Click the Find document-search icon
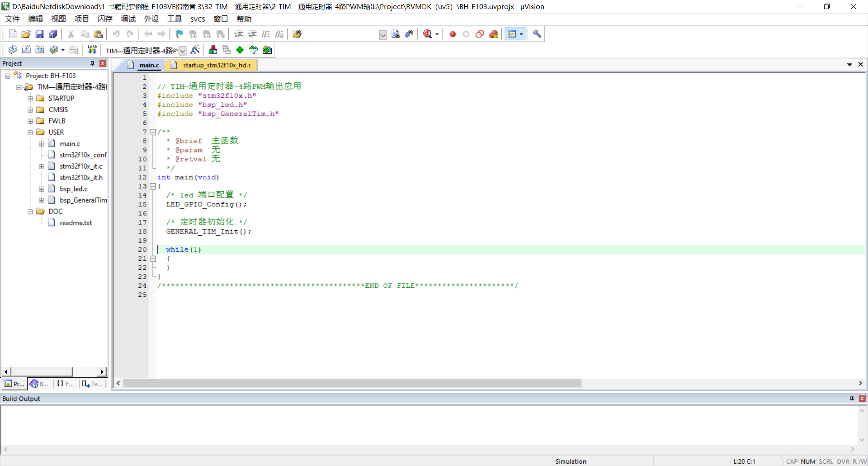The height and width of the screenshot is (466, 868). point(396,34)
